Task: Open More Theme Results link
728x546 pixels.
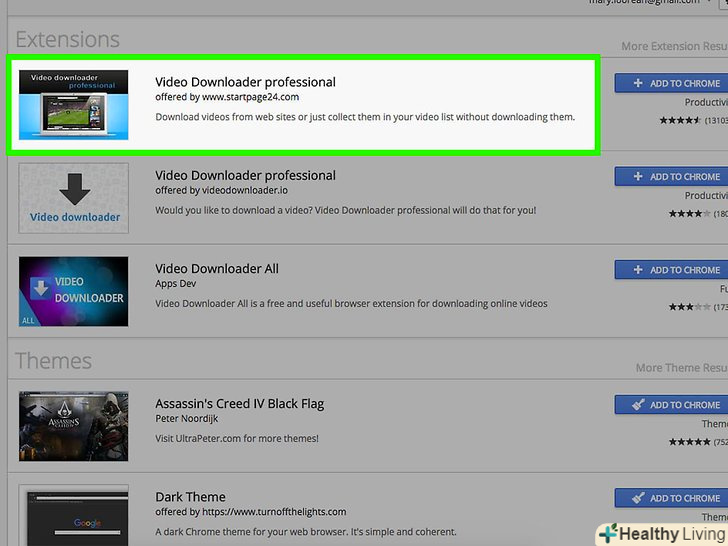Action: (681, 368)
